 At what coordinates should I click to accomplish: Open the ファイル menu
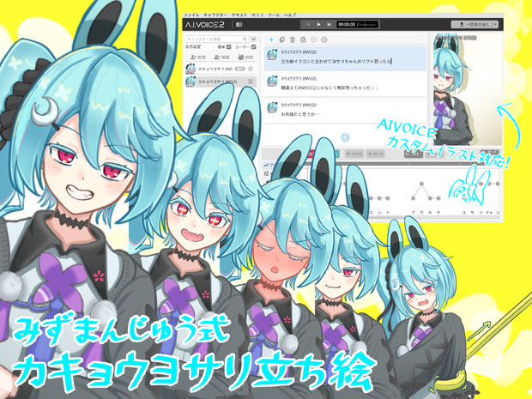point(191,15)
